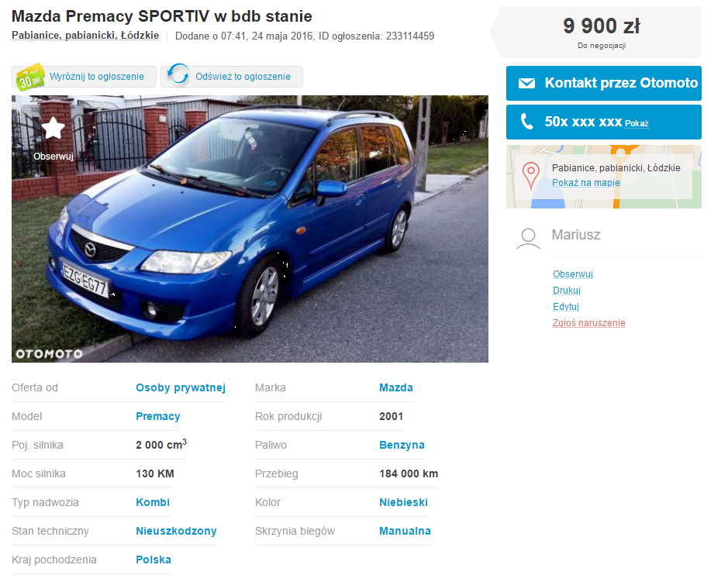Click Wyróżnij to ogłoszenie button
This screenshot has width=728, height=575.
pyautogui.click(x=84, y=77)
